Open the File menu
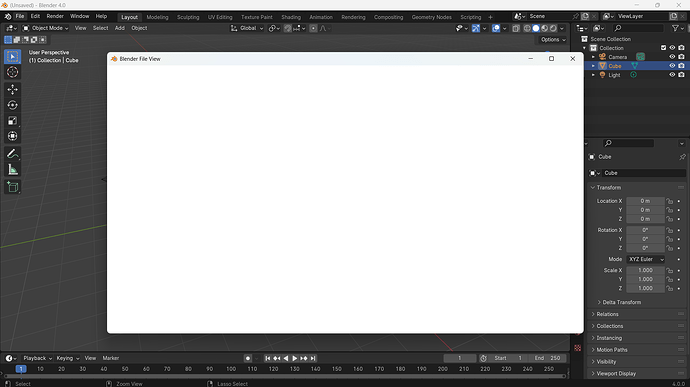Screen dimensions: 690x387 (20, 16)
